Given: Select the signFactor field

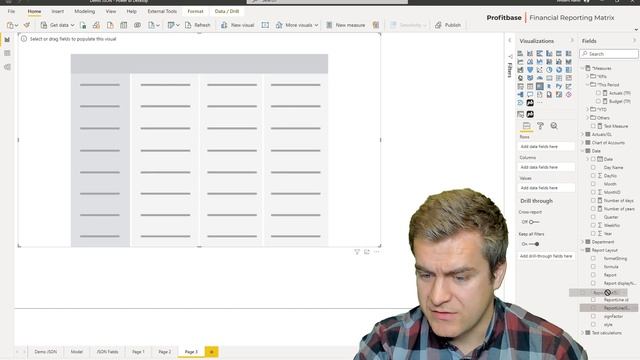Looking at the screenshot, I should tap(613, 316).
